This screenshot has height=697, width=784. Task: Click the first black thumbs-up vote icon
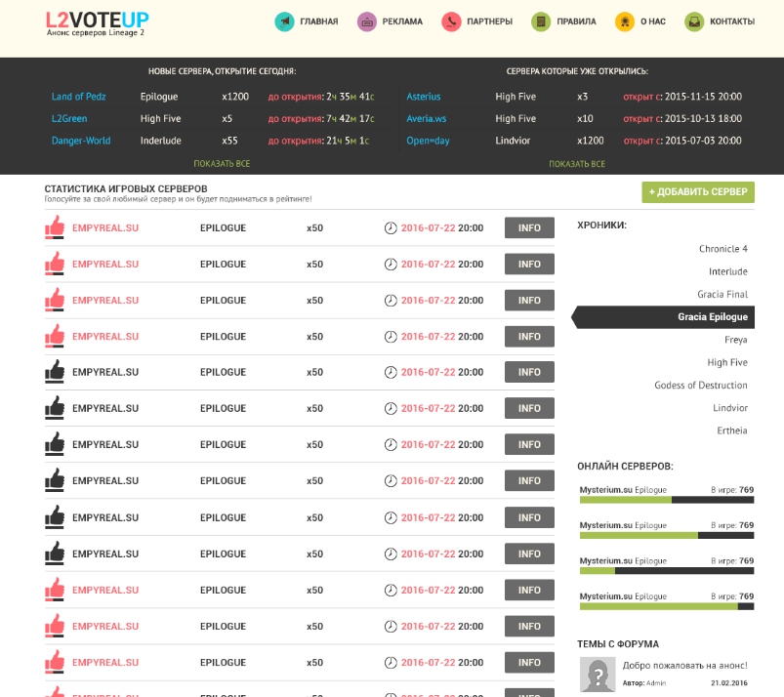pos(55,372)
